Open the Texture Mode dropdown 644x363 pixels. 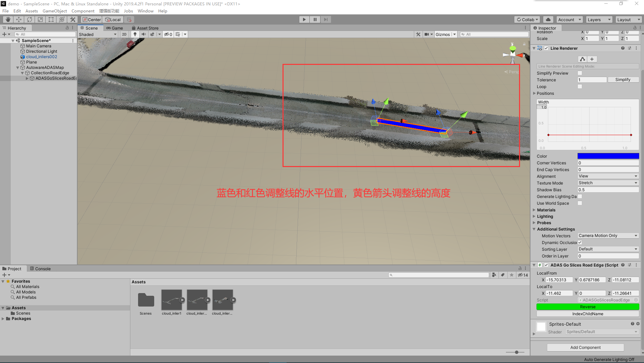click(608, 183)
